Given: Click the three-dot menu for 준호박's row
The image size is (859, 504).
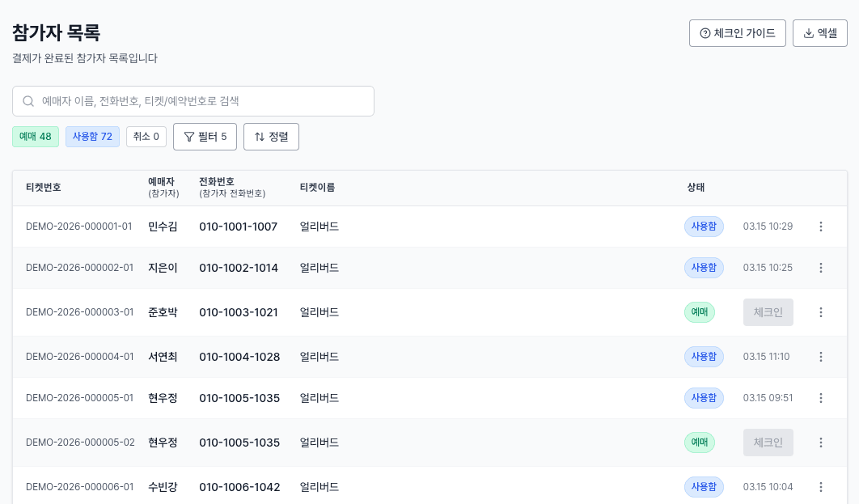Looking at the screenshot, I should click(821, 312).
